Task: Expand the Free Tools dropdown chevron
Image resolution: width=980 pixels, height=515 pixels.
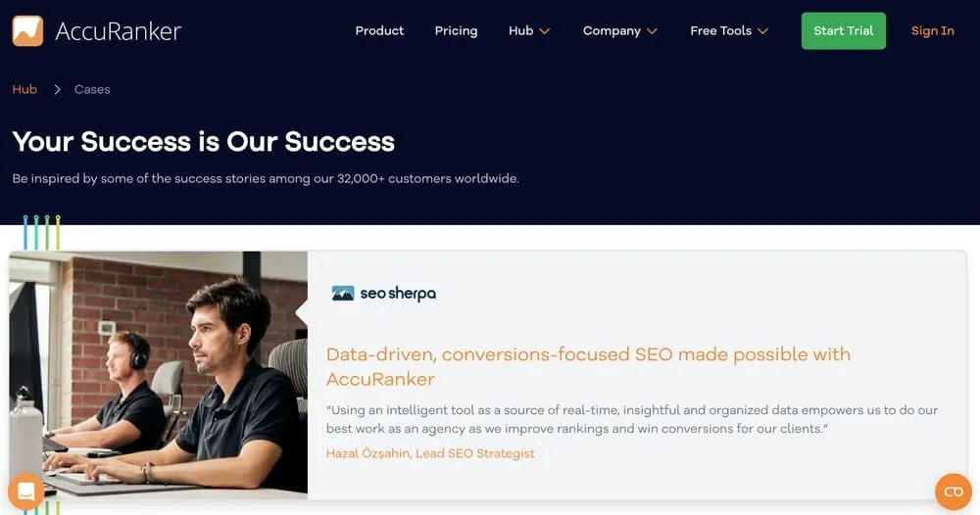Action: coord(762,31)
